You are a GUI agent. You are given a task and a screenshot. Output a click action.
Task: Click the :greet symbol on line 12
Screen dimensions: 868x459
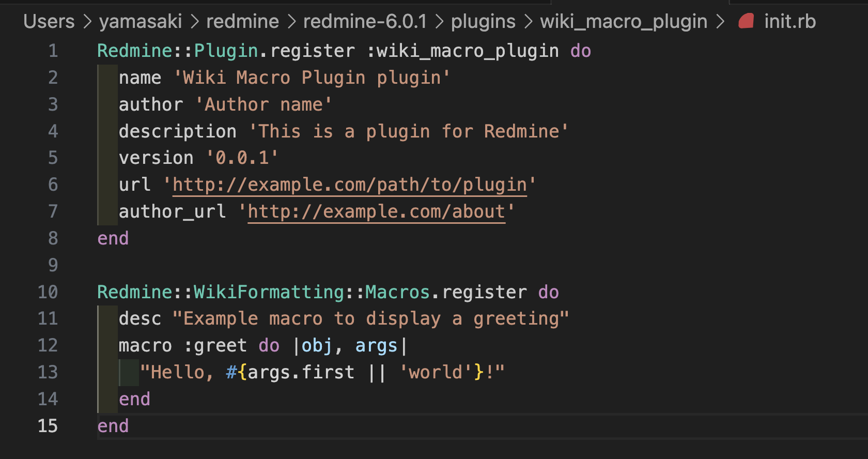tap(215, 345)
